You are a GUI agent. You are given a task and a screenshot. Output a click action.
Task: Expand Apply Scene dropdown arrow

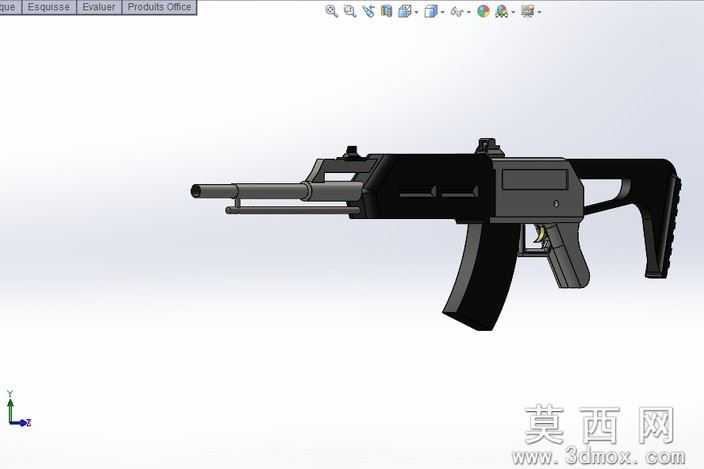[514, 12]
